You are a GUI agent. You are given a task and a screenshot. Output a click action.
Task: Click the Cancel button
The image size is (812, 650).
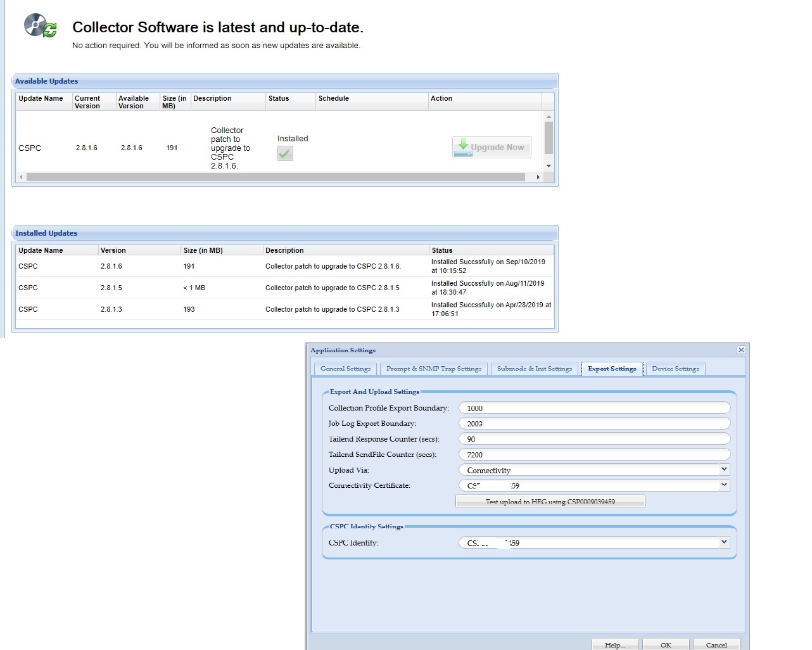pyautogui.click(x=716, y=644)
